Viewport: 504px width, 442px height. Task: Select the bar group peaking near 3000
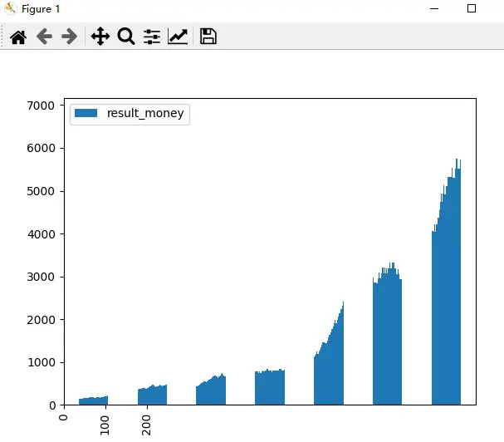(387, 341)
